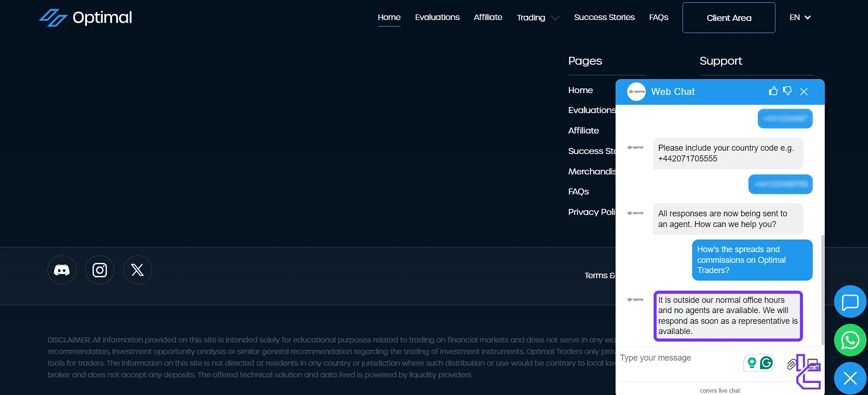Open the X (Twitter) social link

pos(138,270)
